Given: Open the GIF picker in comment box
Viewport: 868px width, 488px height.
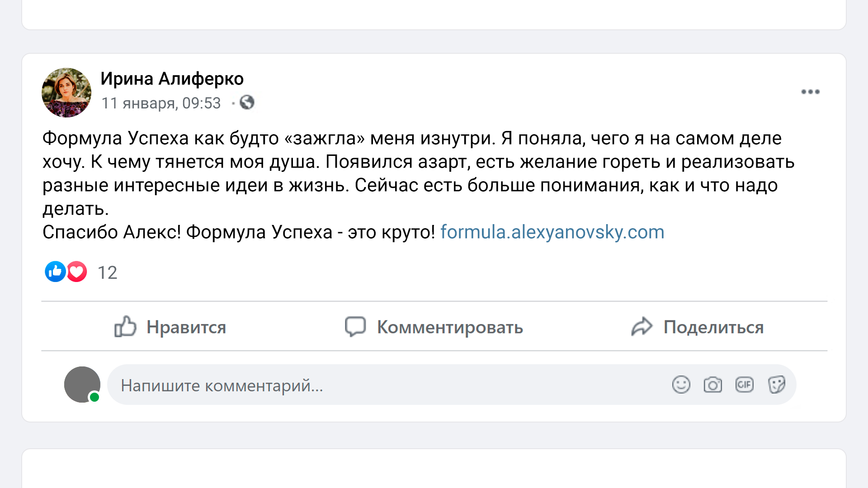Looking at the screenshot, I should click(x=744, y=385).
